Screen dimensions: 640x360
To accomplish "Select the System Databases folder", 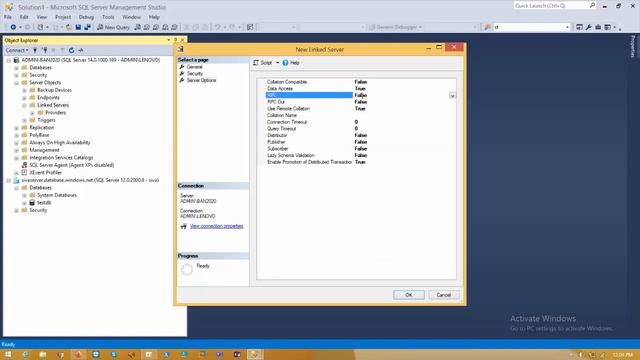I will 57,195.
